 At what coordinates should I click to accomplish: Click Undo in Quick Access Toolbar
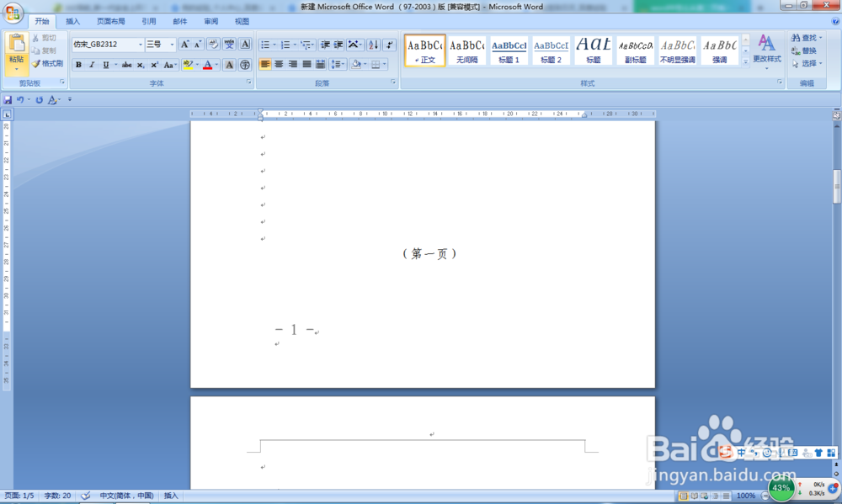click(20, 100)
